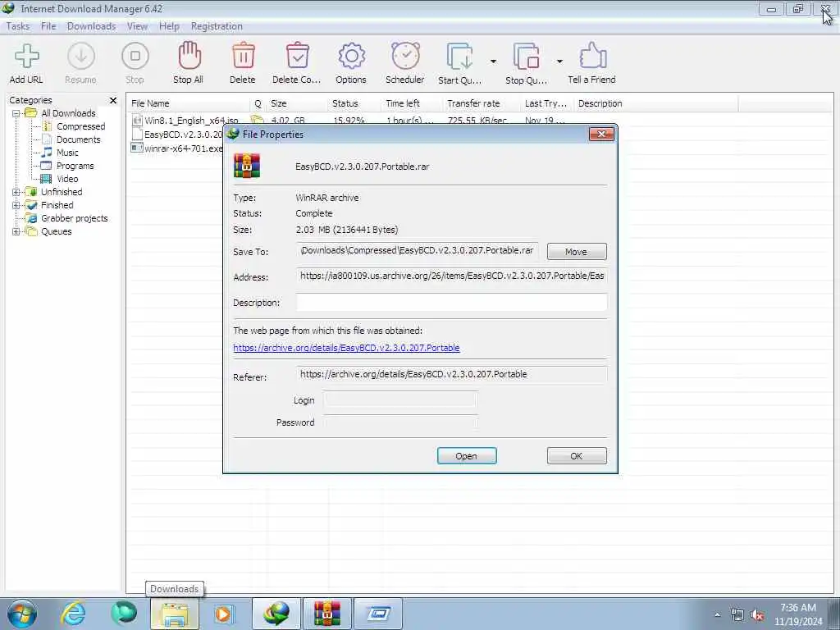
Task: Select the Video category
Action: (x=67, y=179)
